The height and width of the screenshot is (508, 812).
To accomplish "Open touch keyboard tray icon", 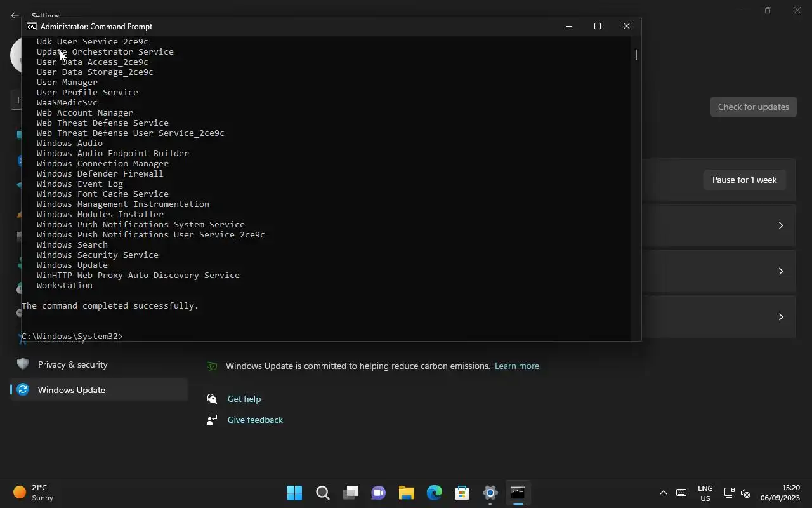I will click(681, 493).
